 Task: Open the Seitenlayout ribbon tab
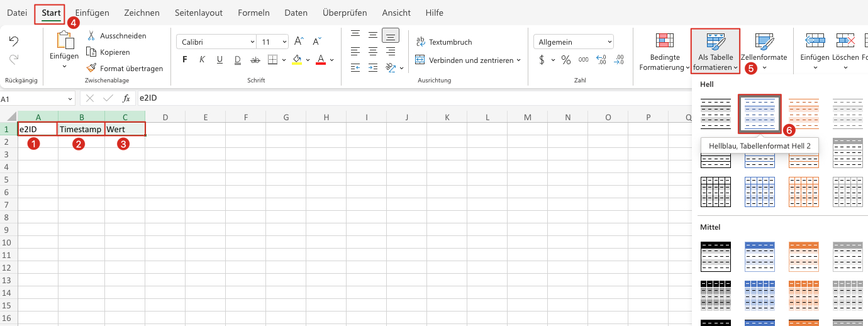pyautogui.click(x=198, y=13)
